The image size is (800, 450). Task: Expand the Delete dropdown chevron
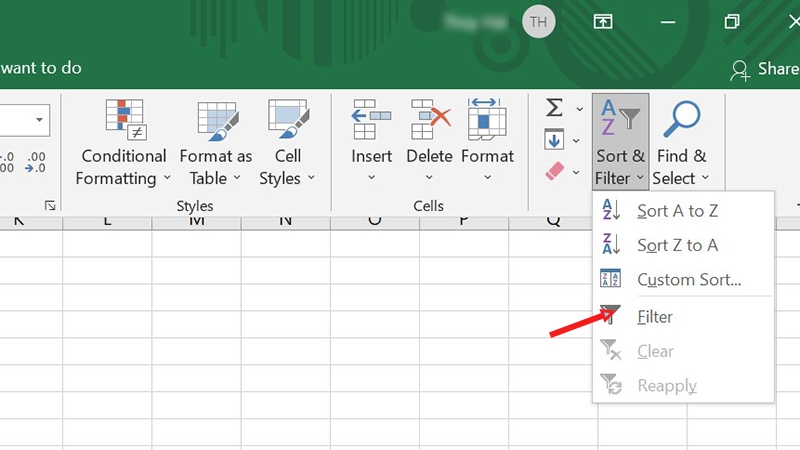pos(429,177)
